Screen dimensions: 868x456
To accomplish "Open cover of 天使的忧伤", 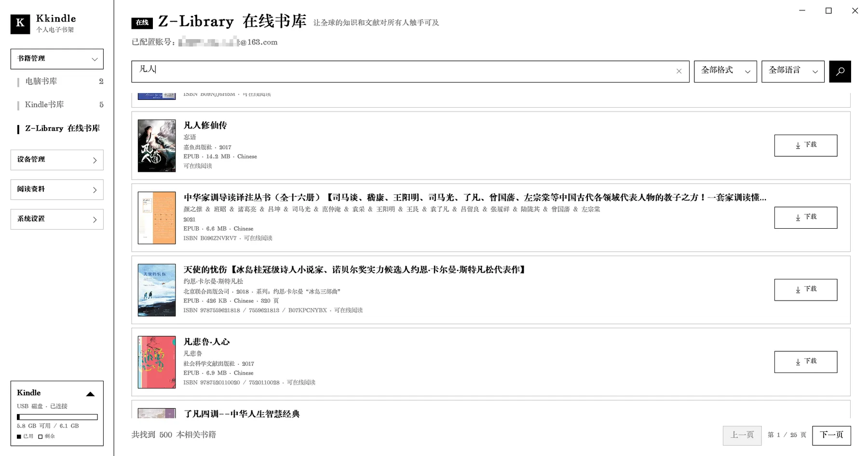I will [x=157, y=290].
